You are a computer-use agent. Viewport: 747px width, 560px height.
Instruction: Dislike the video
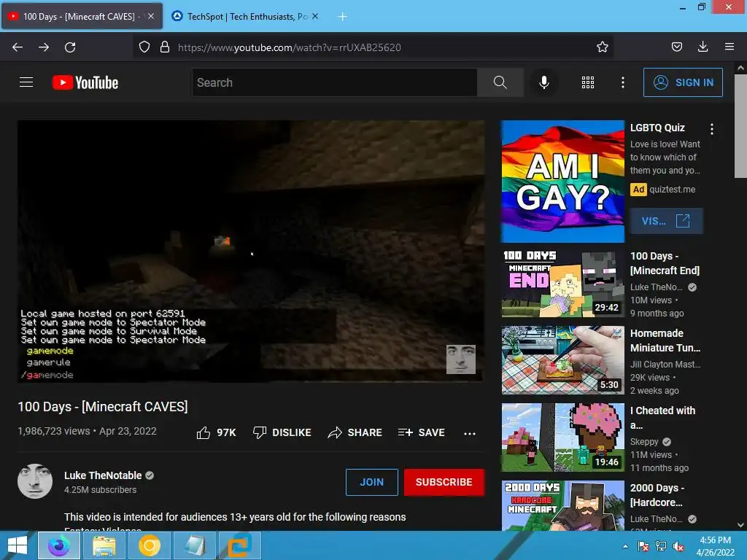282,432
